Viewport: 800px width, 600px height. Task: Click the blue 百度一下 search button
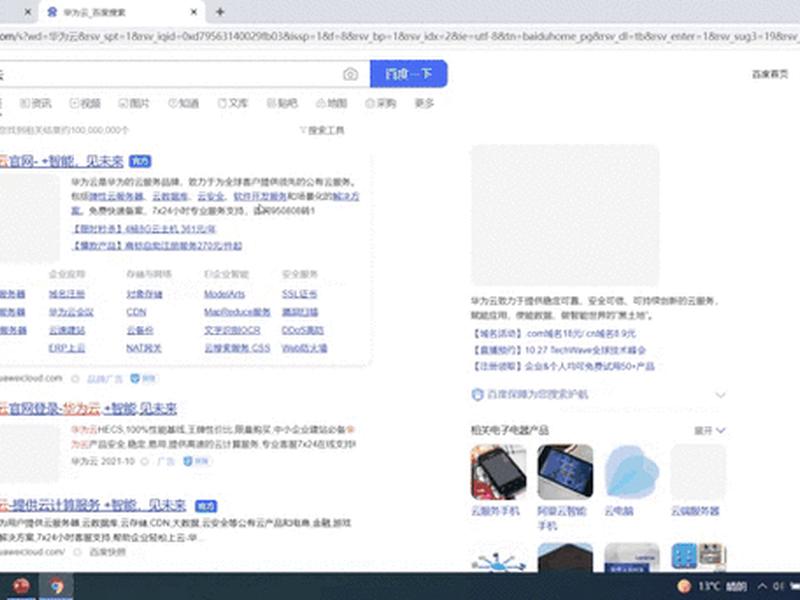(409, 74)
